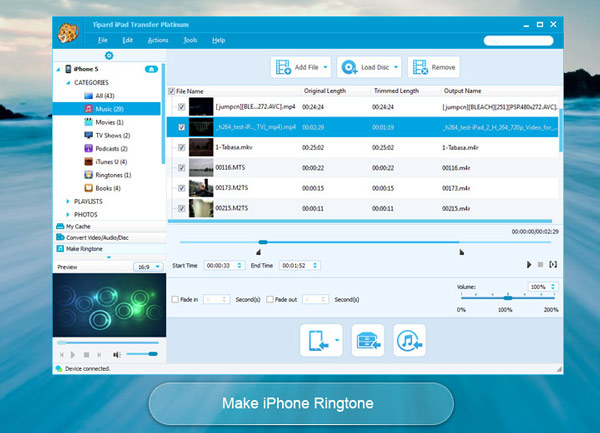Click the search field in title bar
600x433 pixels.
coord(518,41)
